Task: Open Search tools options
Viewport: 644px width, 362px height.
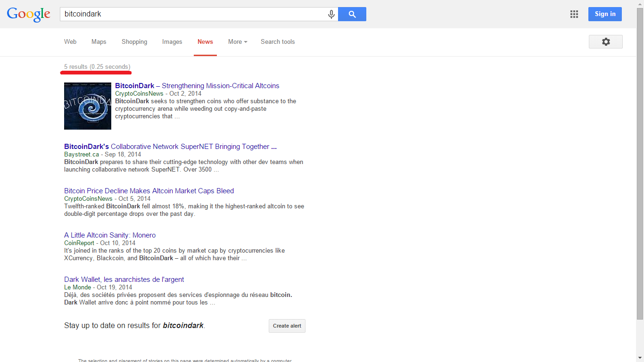Action: pyautogui.click(x=278, y=41)
